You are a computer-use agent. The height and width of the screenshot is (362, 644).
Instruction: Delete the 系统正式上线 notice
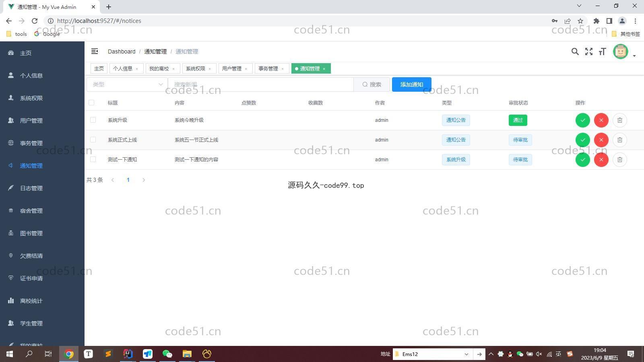[x=619, y=140]
